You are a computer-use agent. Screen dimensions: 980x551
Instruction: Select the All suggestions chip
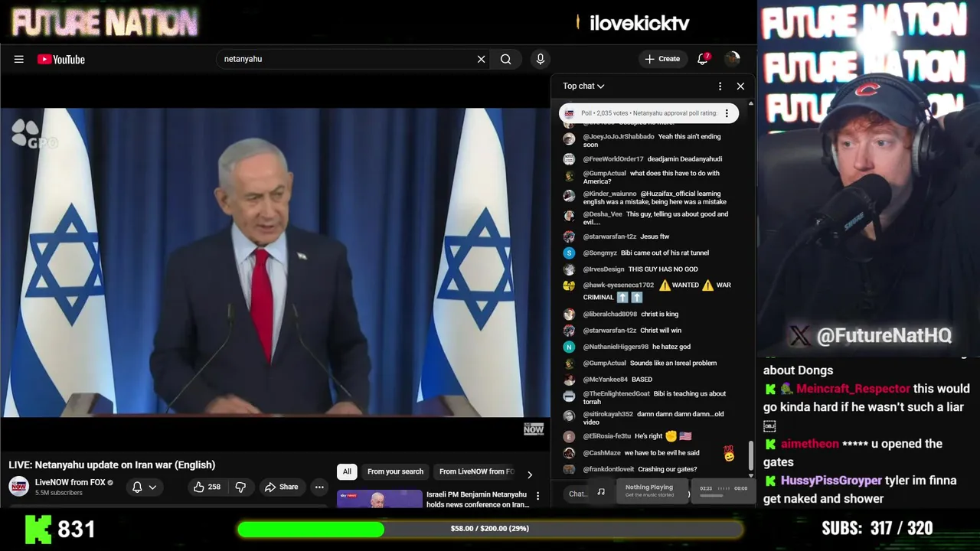[347, 471]
